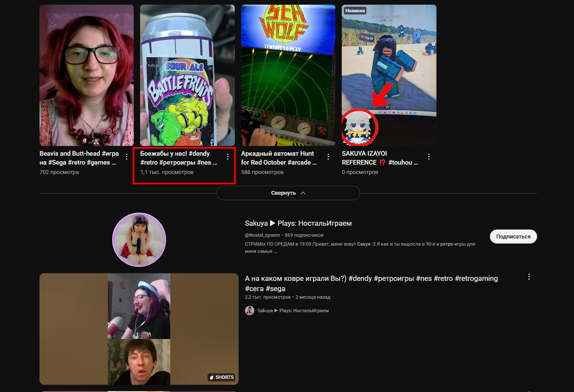Click channel name link below the video metadata
The width and height of the screenshot is (574, 392).
(x=293, y=311)
